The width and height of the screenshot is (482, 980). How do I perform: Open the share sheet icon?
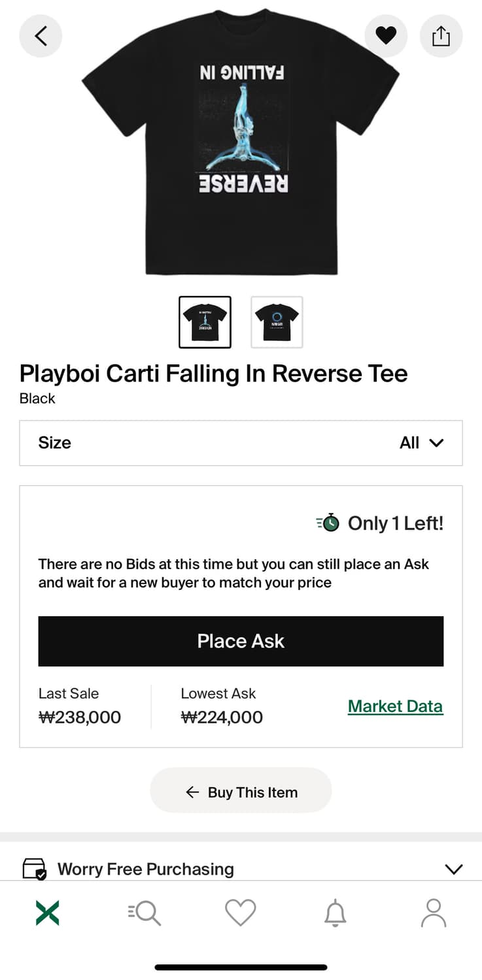[441, 35]
